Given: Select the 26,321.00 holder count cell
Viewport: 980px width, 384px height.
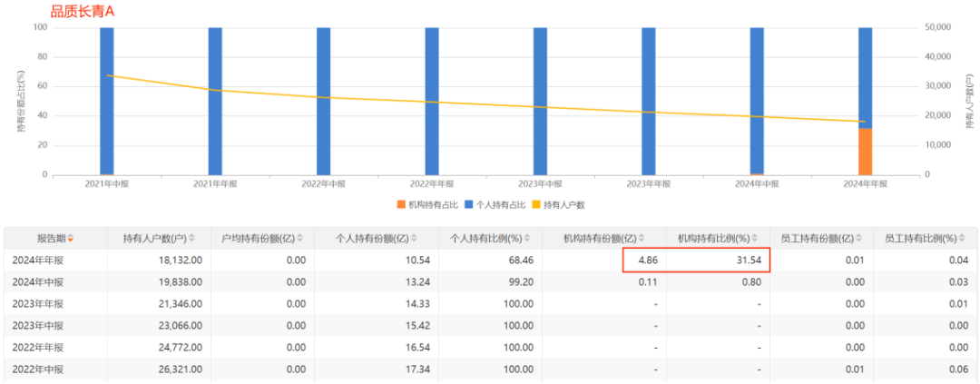Looking at the screenshot, I should [180, 369].
